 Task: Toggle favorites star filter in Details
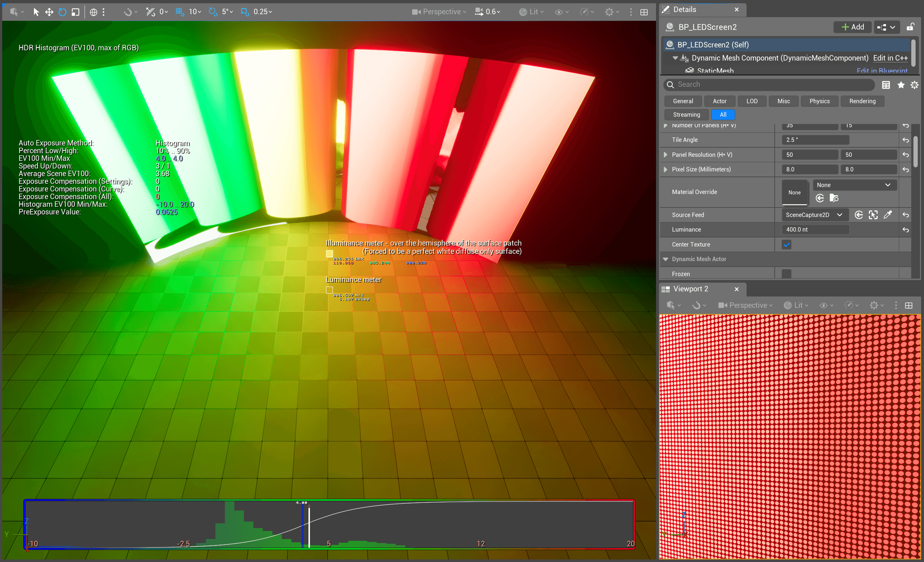coord(901,85)
